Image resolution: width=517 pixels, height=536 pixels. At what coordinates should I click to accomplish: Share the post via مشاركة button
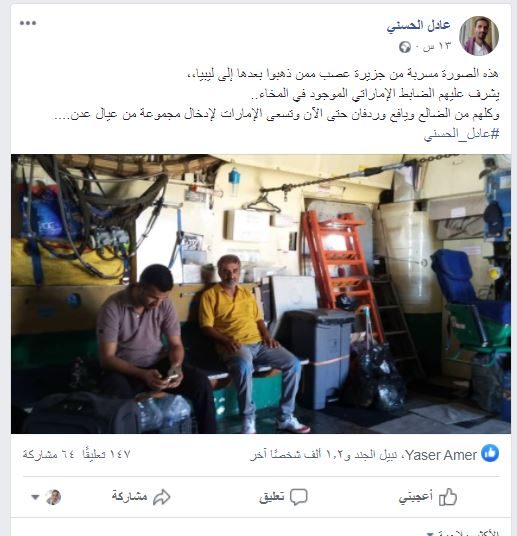pyautogui.click(x=141, y=497)
